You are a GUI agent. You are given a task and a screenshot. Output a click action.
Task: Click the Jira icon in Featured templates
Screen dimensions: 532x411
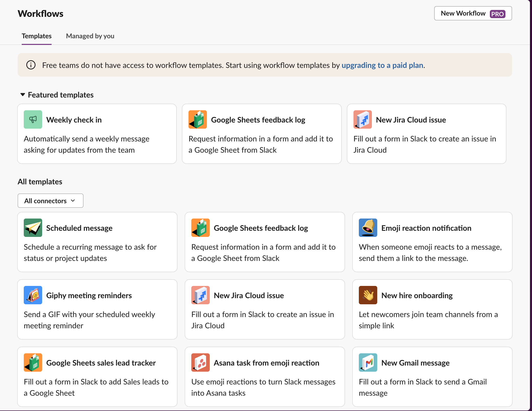[x=363, y=119]
